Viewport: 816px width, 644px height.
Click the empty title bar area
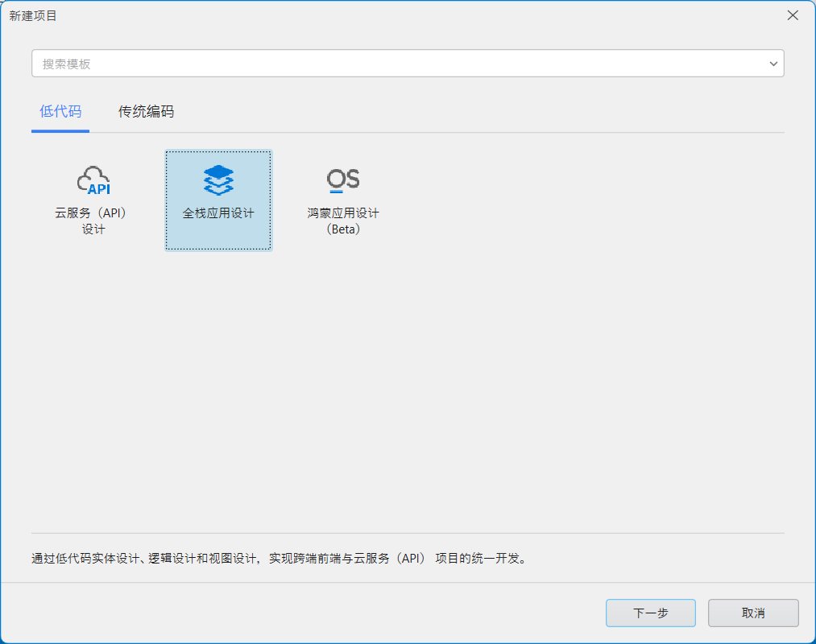(403, 15)
